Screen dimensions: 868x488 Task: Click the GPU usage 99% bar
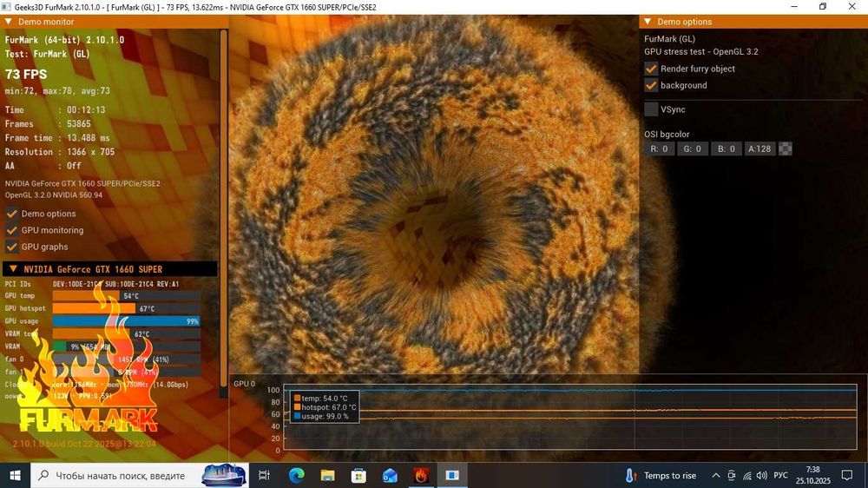click(126, 321)
